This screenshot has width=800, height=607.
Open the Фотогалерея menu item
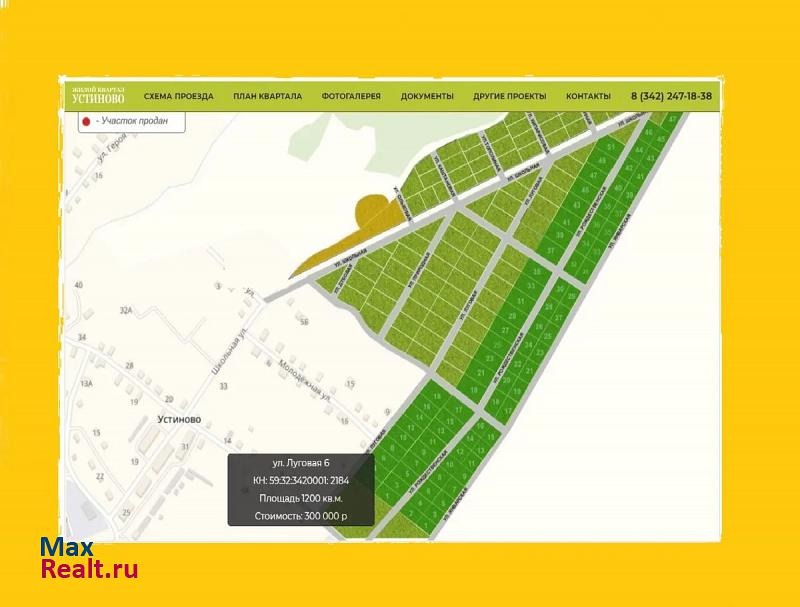point(351,96)
